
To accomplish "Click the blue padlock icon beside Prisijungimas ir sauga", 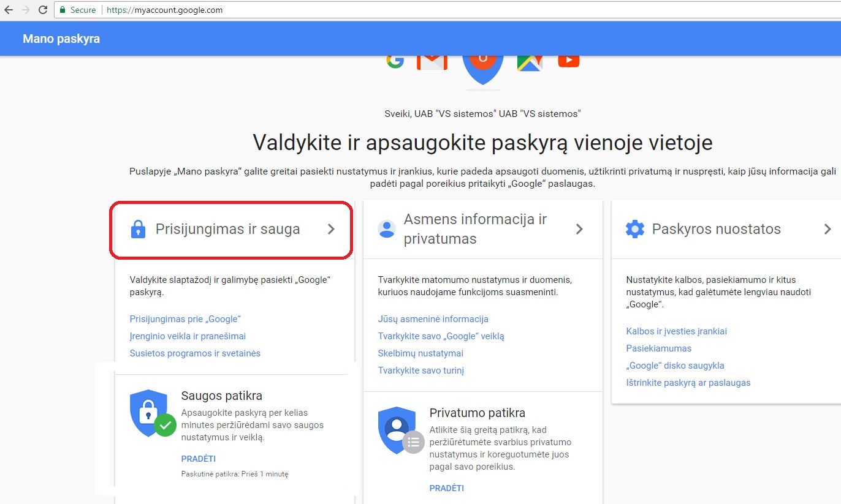I will 139,230.
